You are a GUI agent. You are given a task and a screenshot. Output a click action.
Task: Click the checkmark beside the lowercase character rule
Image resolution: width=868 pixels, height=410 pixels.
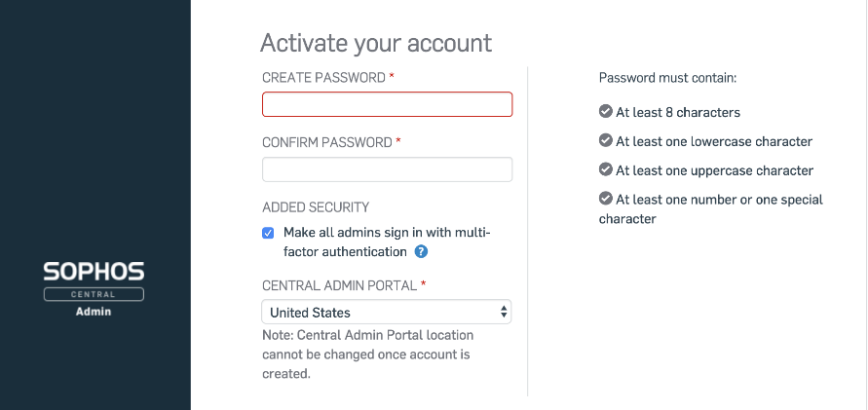(605, 141)
